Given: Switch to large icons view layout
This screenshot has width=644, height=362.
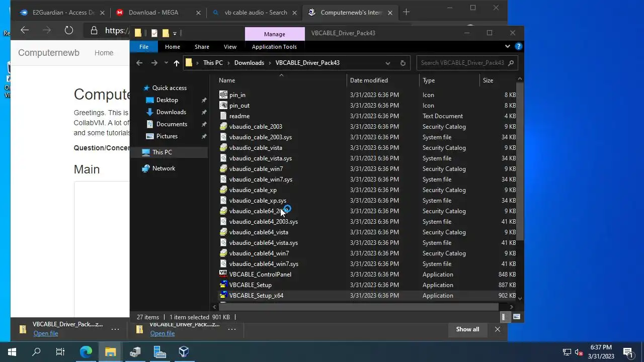Looking at the screenshot, I should 516,317.
